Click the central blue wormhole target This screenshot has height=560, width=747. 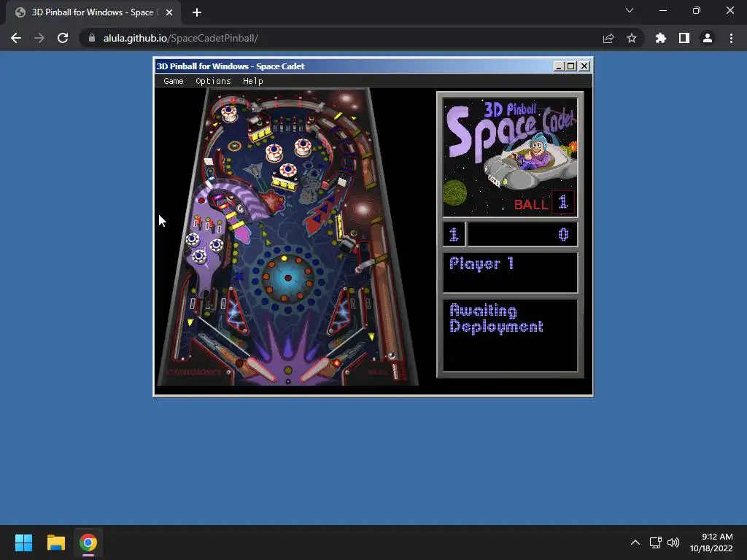[x=287, y=278]
